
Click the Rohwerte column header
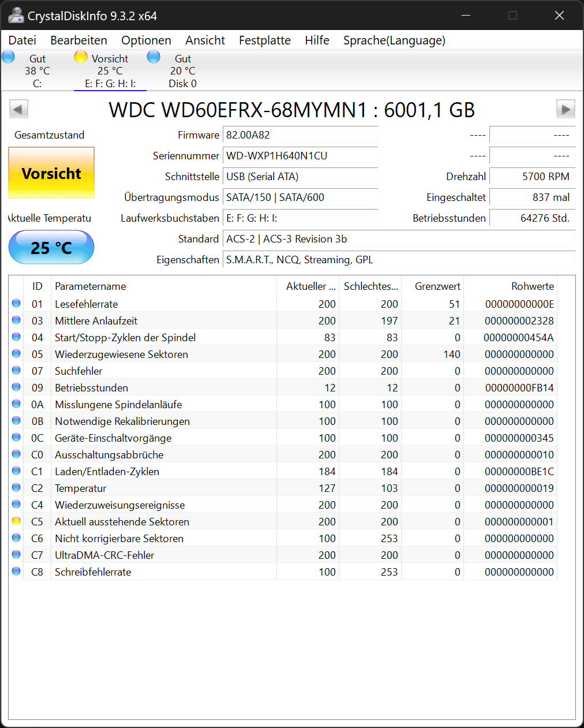pyautogui.click(x=510, y=286)
